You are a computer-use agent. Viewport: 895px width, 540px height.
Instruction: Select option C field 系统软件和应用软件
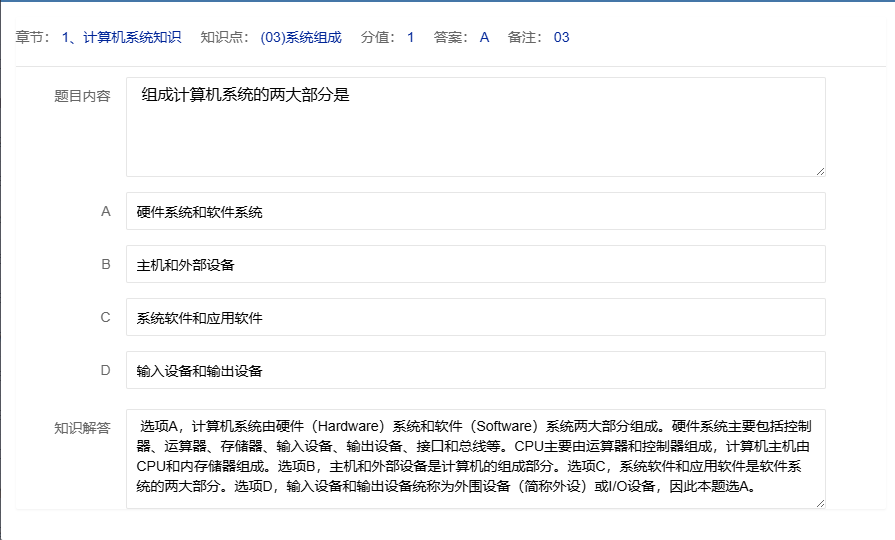475,317
